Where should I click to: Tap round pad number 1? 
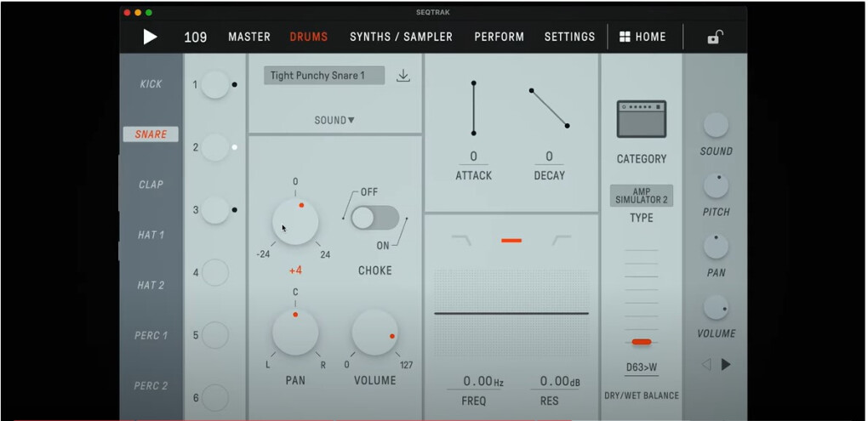click(x=214, y=85)
